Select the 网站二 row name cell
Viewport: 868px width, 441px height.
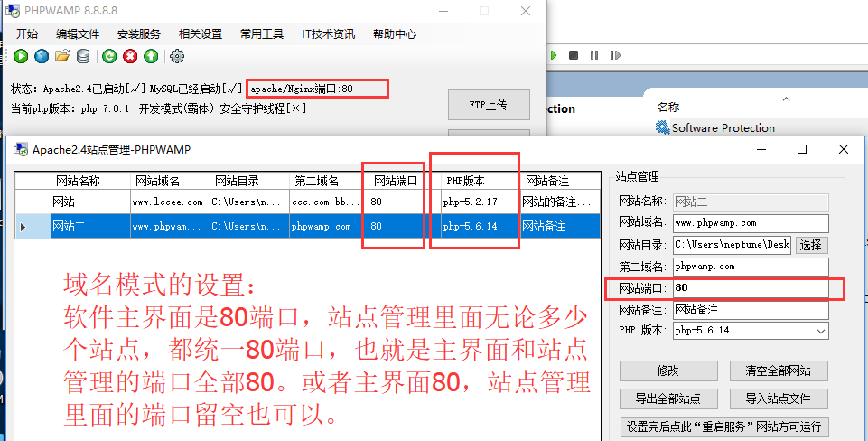91,227
